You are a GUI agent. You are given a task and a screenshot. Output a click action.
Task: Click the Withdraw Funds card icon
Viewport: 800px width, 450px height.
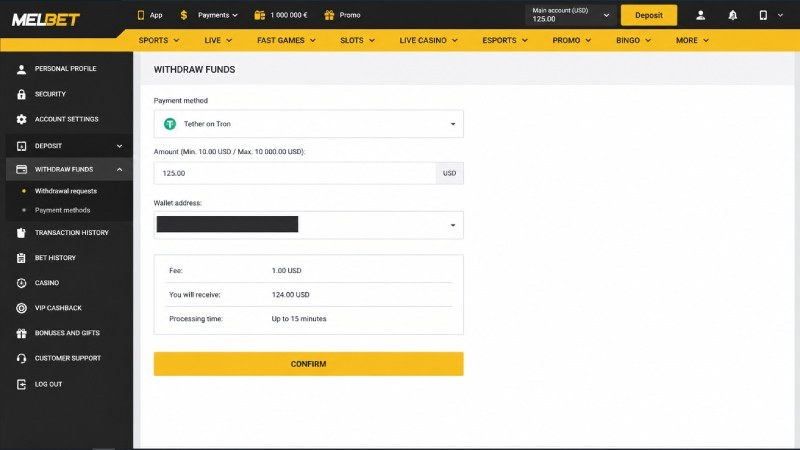21,169
